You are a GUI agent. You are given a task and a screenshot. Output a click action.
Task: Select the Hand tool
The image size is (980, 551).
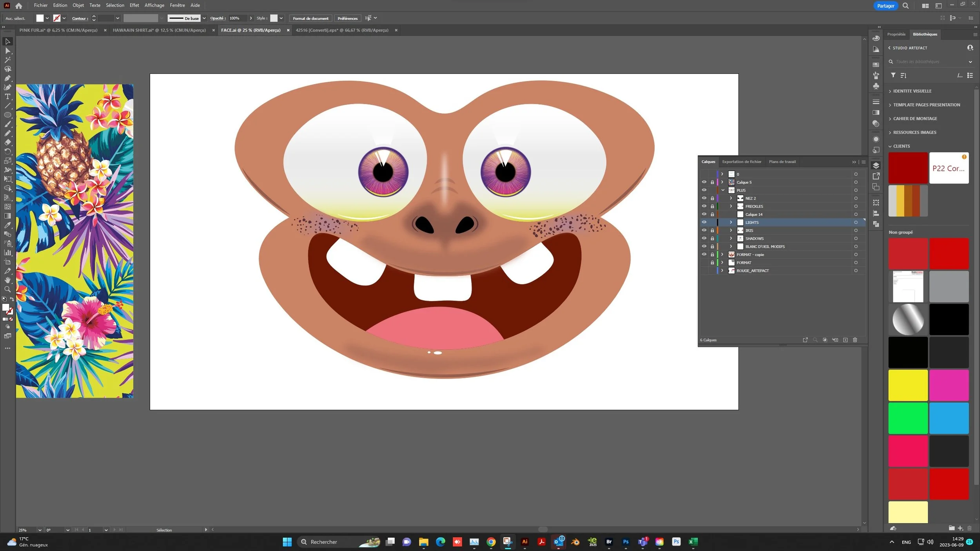7,280
